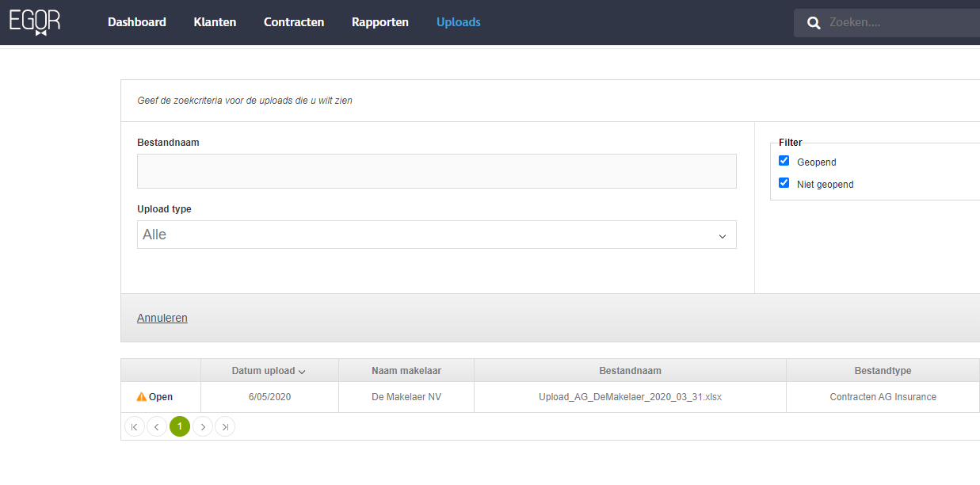Screen dimensions: 980x485
Task: Go to first page of results
Action: (x=135, y=427)
